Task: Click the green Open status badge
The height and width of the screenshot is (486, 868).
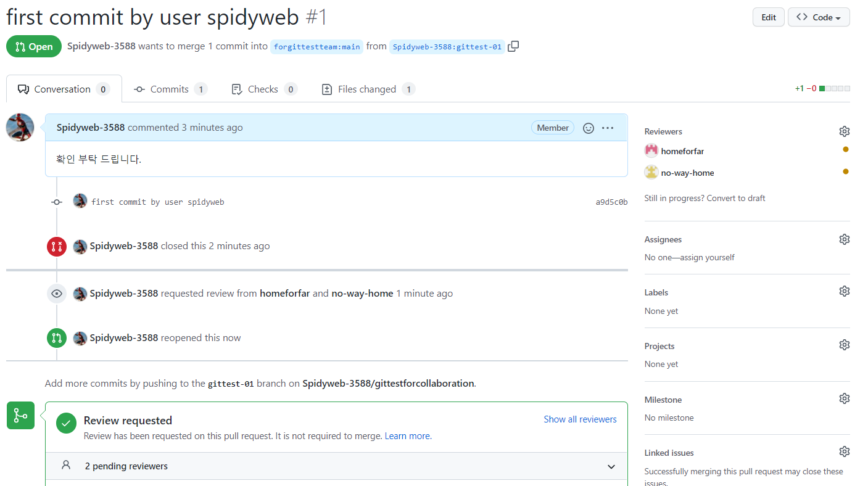Action: click(x=34, y=46)
